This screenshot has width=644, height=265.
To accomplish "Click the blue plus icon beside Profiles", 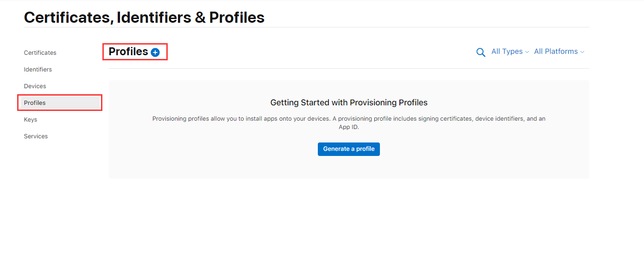I will (155, 52).
